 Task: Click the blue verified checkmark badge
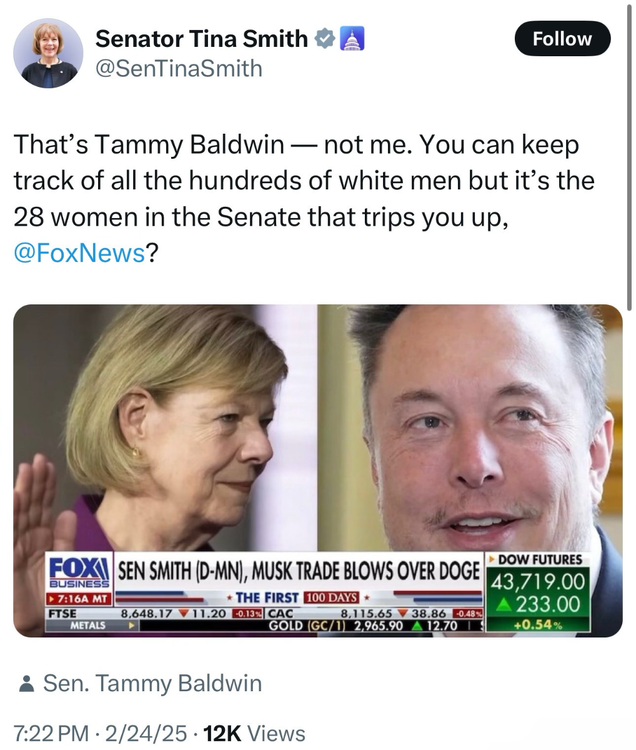pos(325,40)
